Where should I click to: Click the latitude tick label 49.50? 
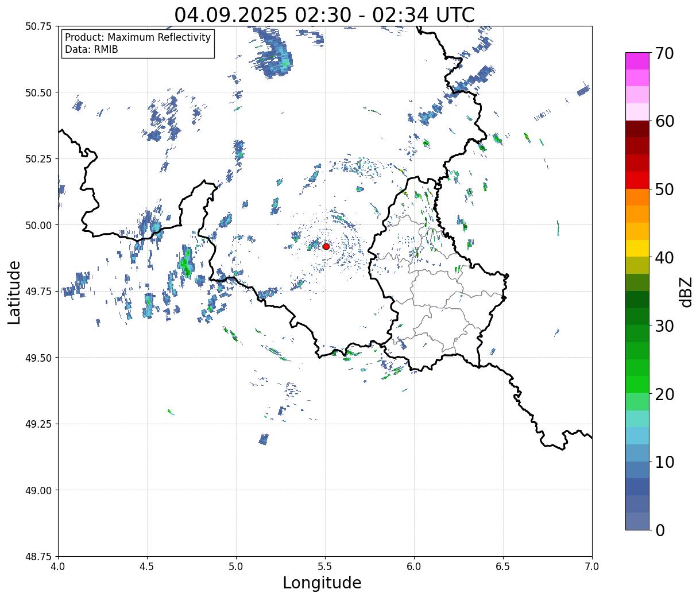pos(38,358)
